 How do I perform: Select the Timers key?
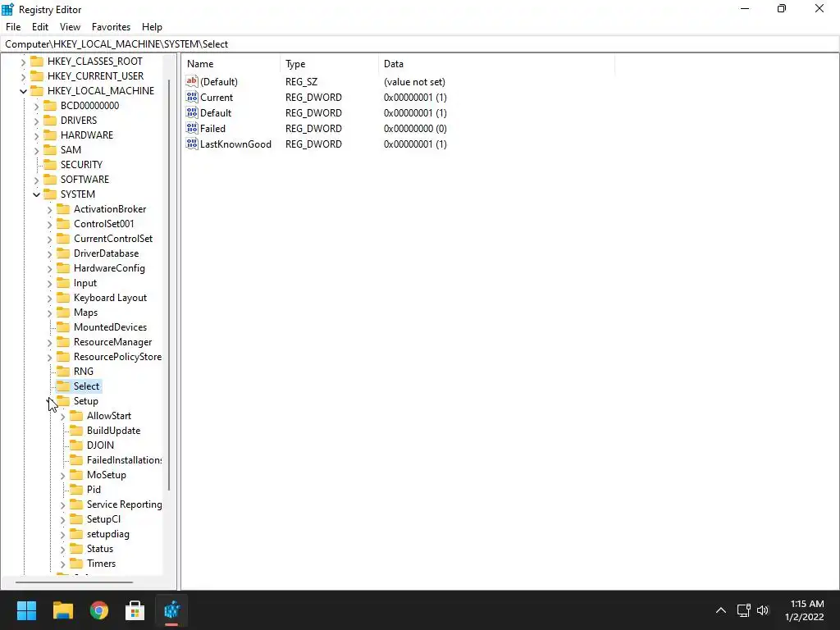(101, 563)
